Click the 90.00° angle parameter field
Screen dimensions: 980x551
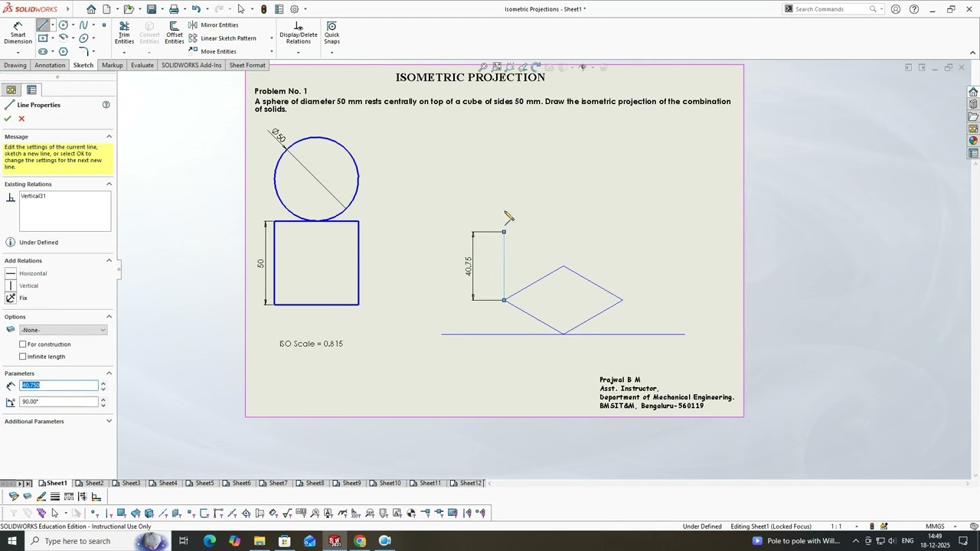60,401
